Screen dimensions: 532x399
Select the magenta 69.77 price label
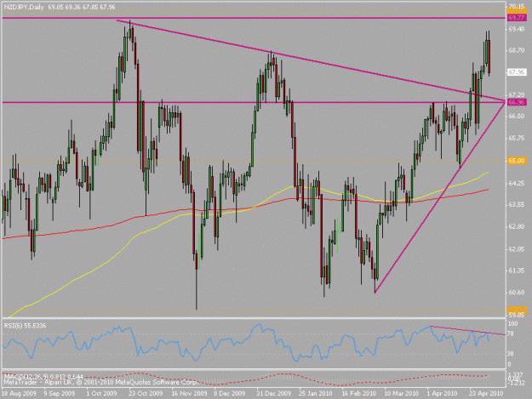pyautogui.click(x=517, y=18)
